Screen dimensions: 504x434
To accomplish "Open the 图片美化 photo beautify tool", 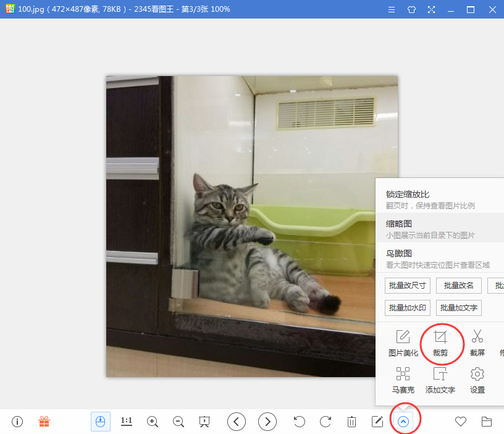I will [x=403, y=344].
